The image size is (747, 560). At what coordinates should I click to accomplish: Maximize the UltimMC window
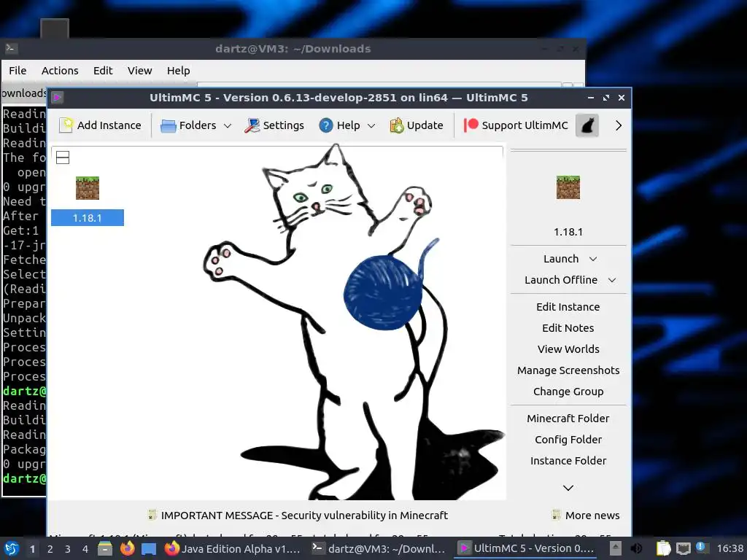(x=606, y=98)
